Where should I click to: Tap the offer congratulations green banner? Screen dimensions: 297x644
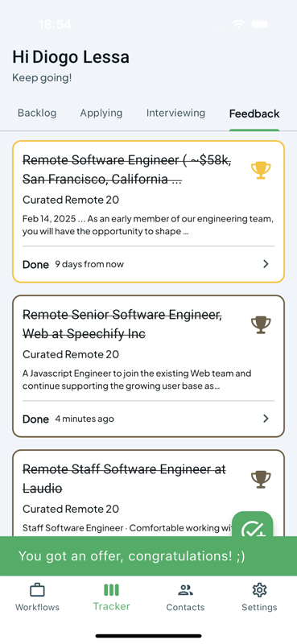148,555
